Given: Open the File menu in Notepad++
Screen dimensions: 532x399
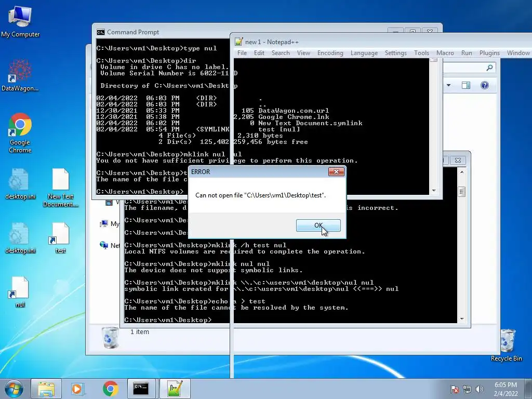Looking at the screenshot, I should (242, 53).
